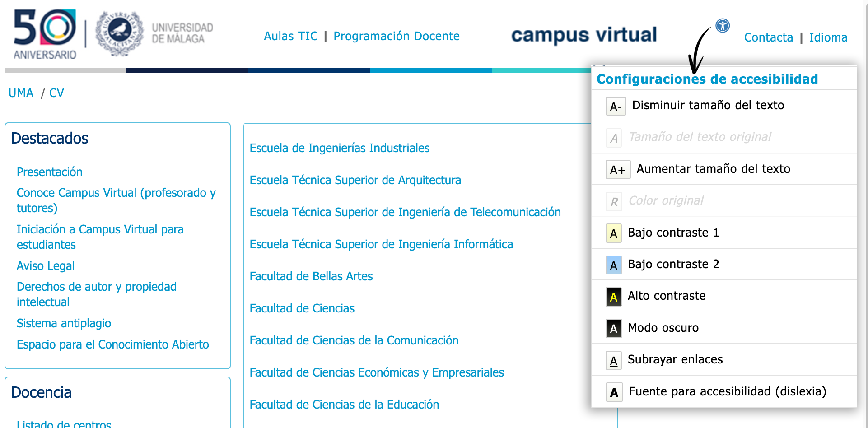This screenshot has width=868, height=428.
Task: Click the A+ increase text size icon
Action: 618,170
